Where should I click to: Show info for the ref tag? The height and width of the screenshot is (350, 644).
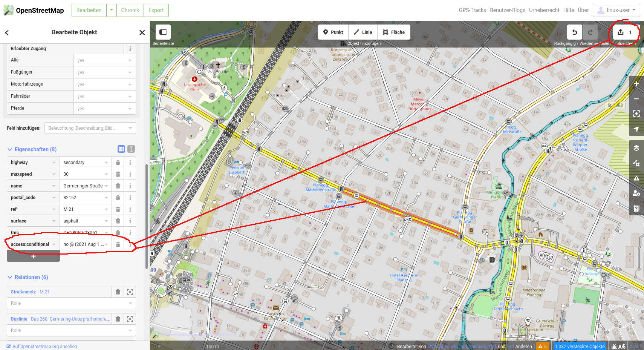pos(130,209)
